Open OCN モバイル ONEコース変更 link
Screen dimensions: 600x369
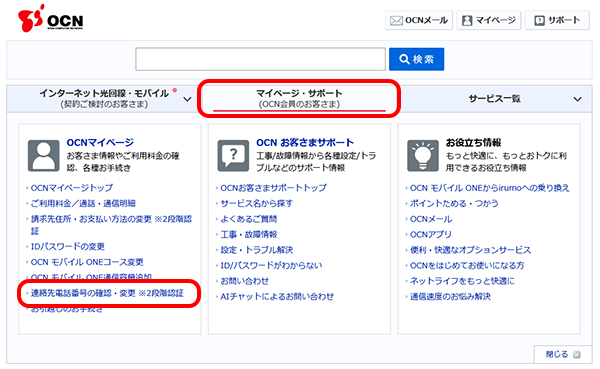click(87, 262)
